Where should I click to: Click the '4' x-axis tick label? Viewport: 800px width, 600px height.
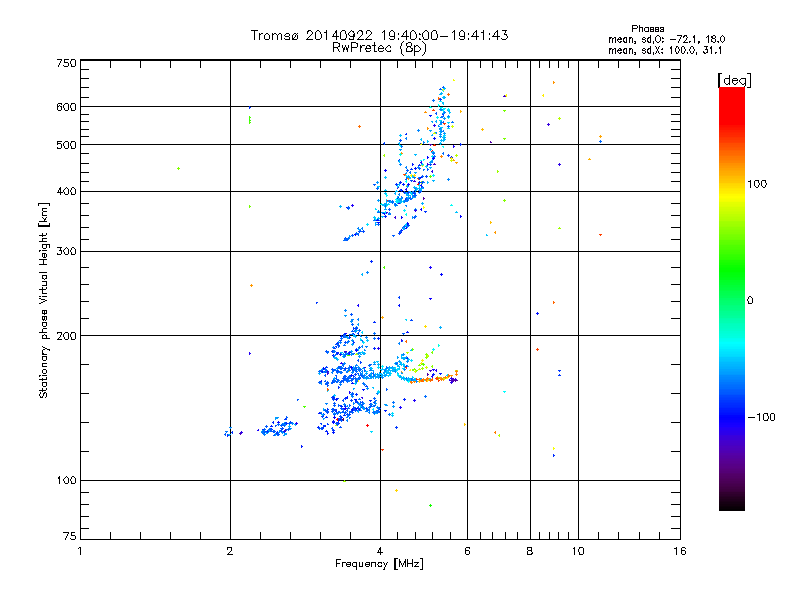tap(380, 551)
